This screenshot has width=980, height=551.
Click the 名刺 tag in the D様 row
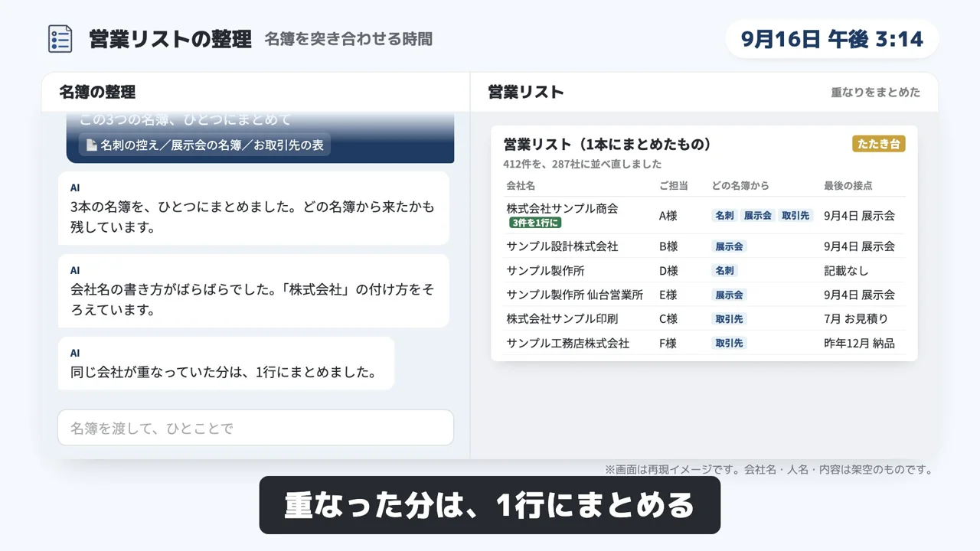pyautogui.click(x=724, y=270)
